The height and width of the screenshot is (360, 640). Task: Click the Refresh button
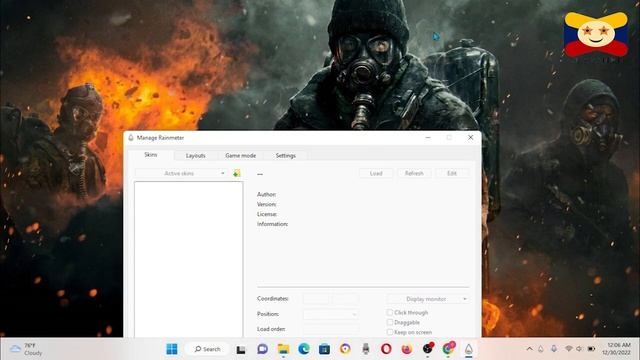[414, 173]
